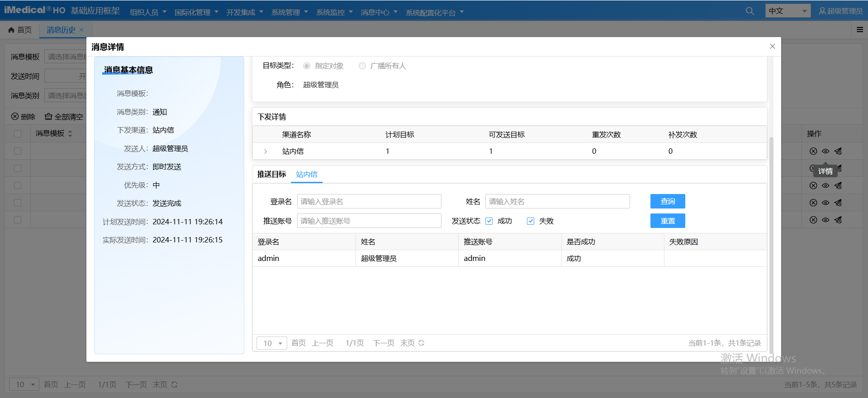Viewport: 868px width, 398px height.
Task: Open the hamburger menu icon at right
Action: pyautogui.click(x=860, y=30)
